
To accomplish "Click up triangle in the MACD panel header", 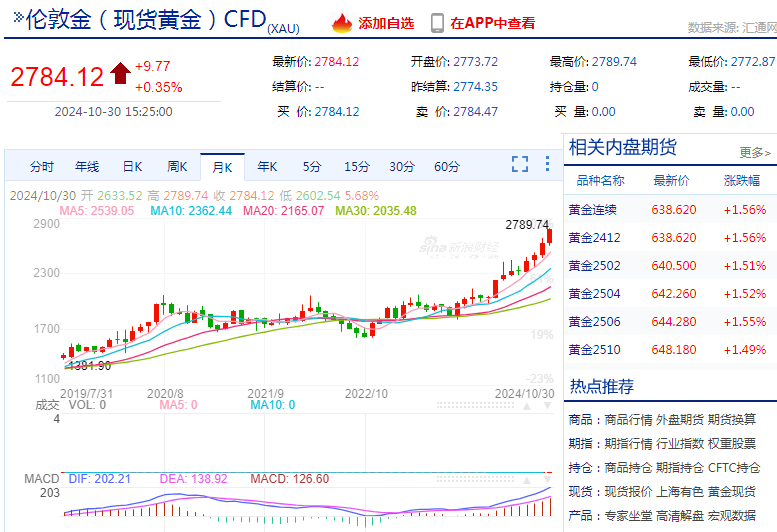I will [x=527, y=480].
